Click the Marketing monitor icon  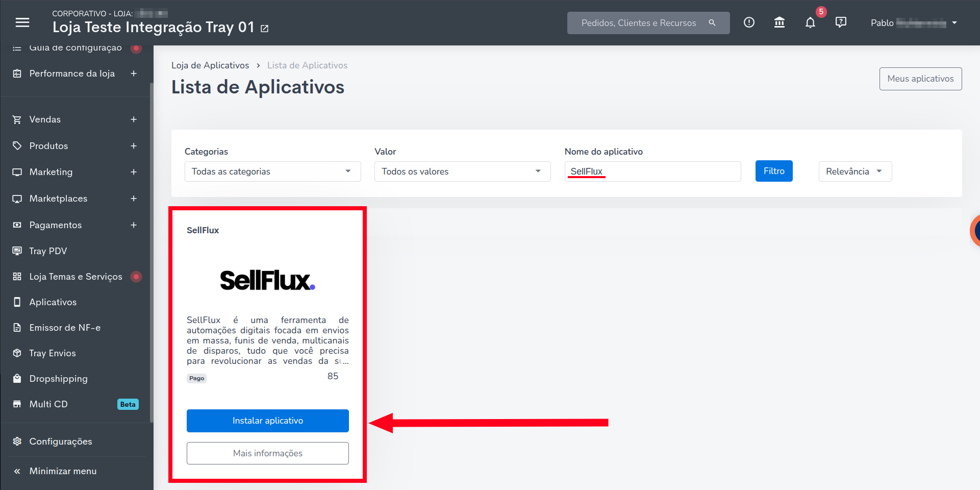[x=17, y=172]
